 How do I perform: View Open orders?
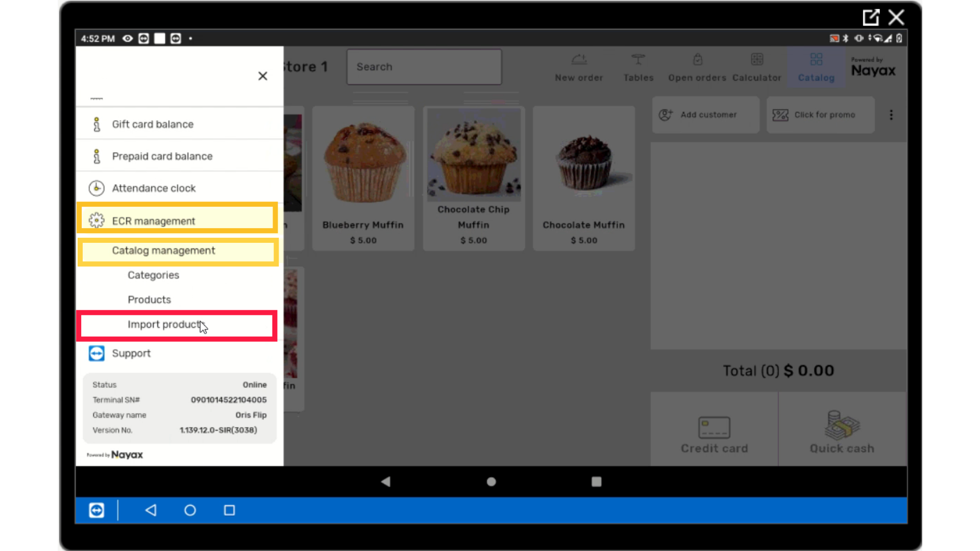tap(697, 68)
